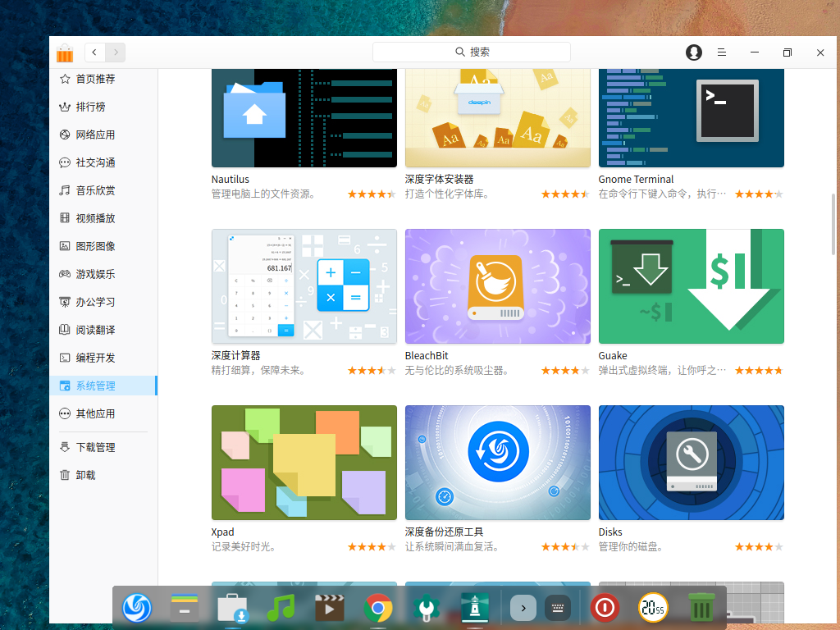Select 阅读翻译 in the sidebar
Screen dimensions: 840x630
tap(103, 330)
